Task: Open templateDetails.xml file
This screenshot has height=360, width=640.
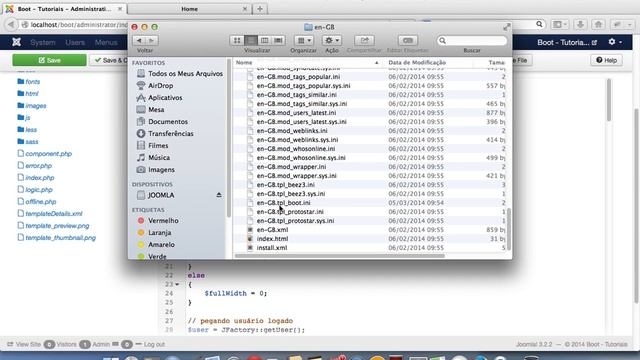Action: coord(50,214)
